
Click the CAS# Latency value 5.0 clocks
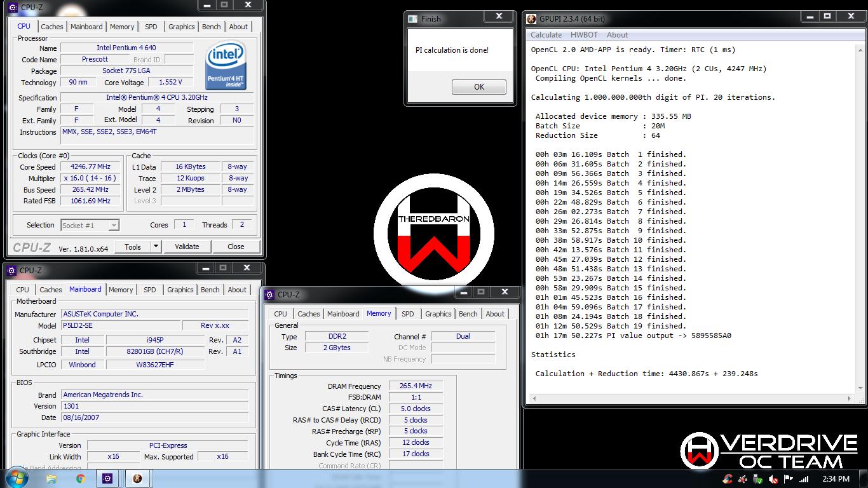416,409
